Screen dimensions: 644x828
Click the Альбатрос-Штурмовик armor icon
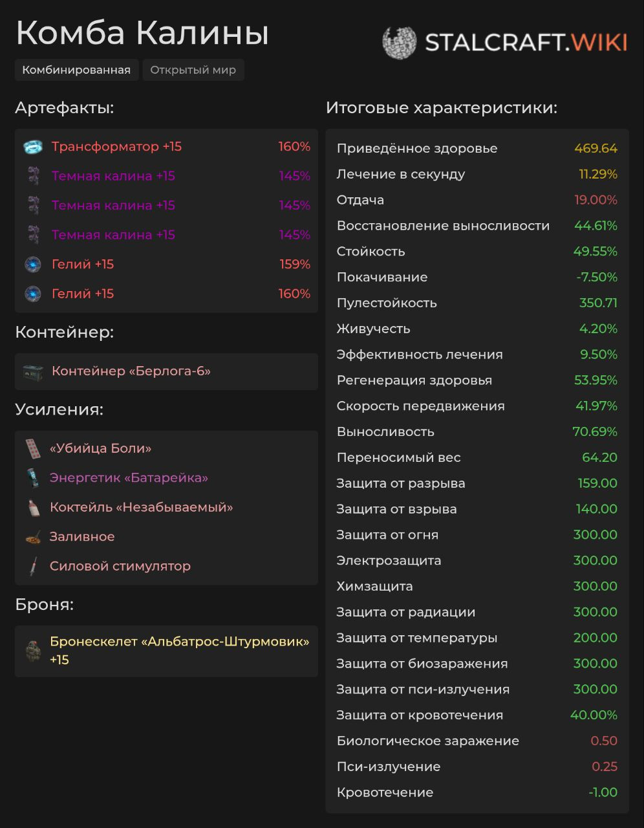[x=33, y=651]
